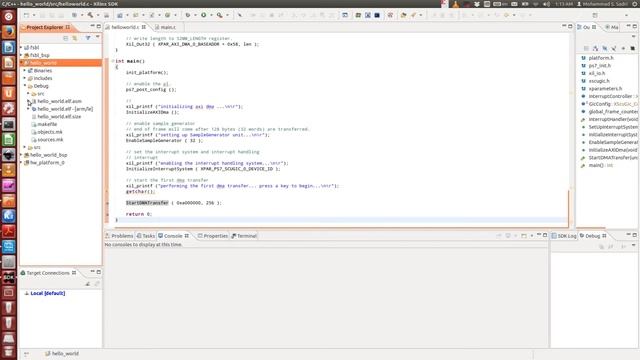This screenshot has width=640, height=360.
Task: Click platform.h in Outline
Action: click(601, 58)
